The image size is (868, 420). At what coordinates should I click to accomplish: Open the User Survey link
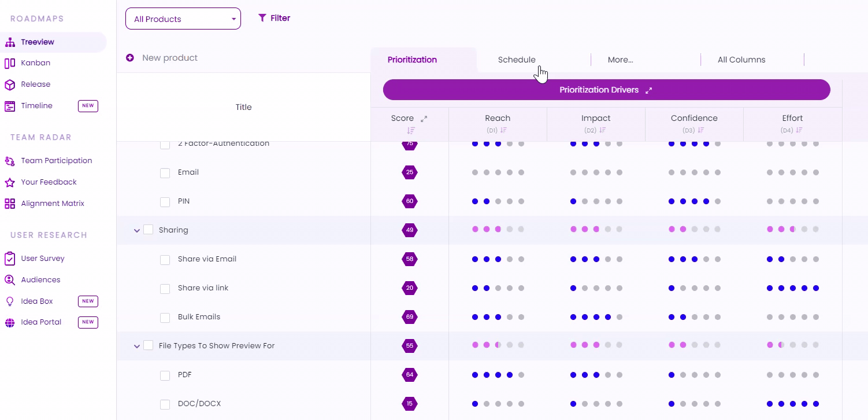point(43,259)
